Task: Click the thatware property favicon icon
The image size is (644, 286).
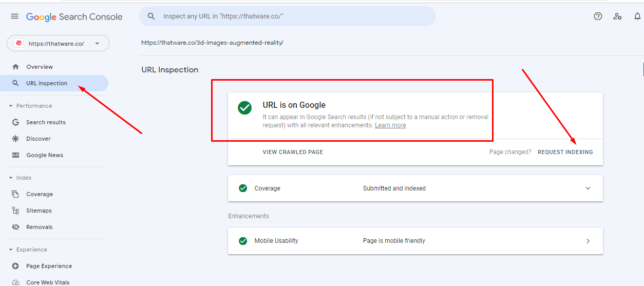Action: click(x=18, y=44)
